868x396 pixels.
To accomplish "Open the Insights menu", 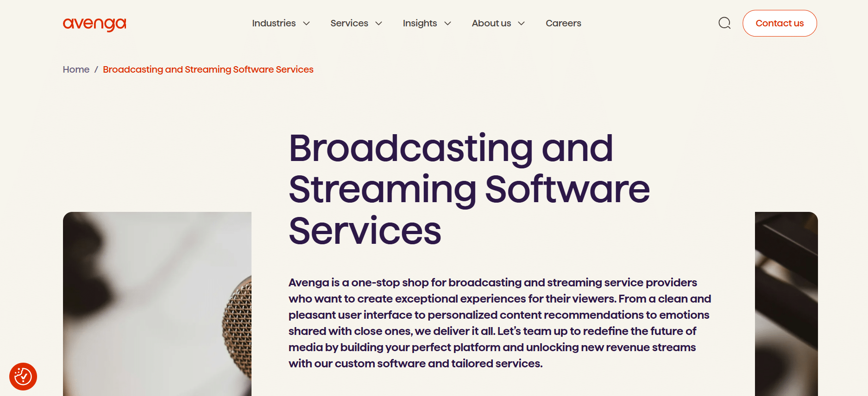I will [420, 23].
